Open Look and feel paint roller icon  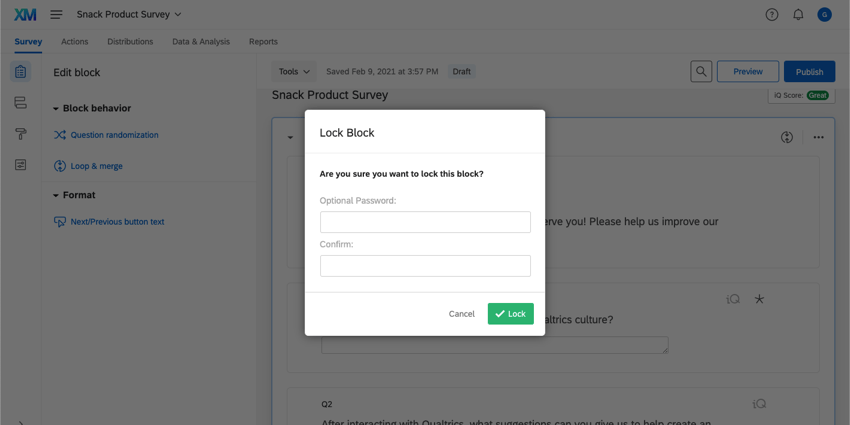(20, 134)
